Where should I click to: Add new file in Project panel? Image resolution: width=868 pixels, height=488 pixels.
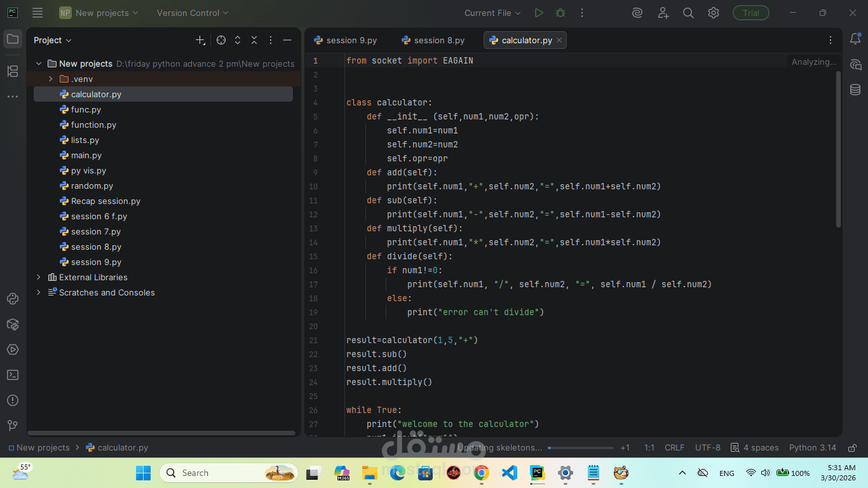200,40
